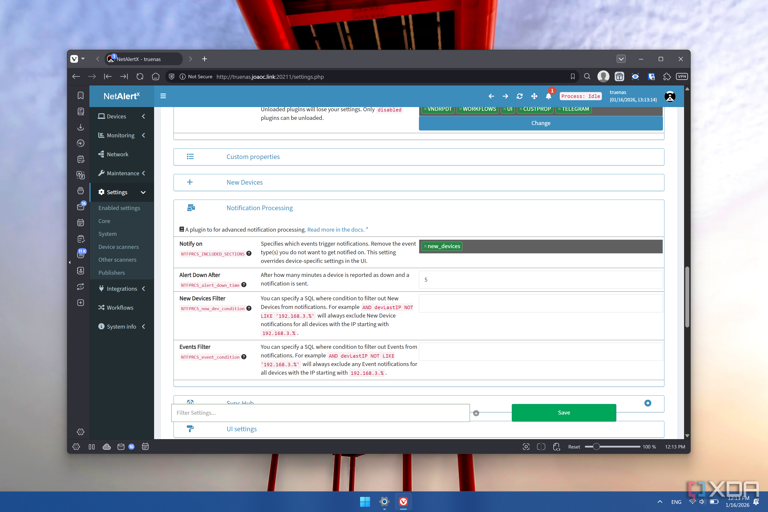Screen dimensions: 768x512
Task: Click the forward arrow in NetAlertX header
Action: coord(505,96)
